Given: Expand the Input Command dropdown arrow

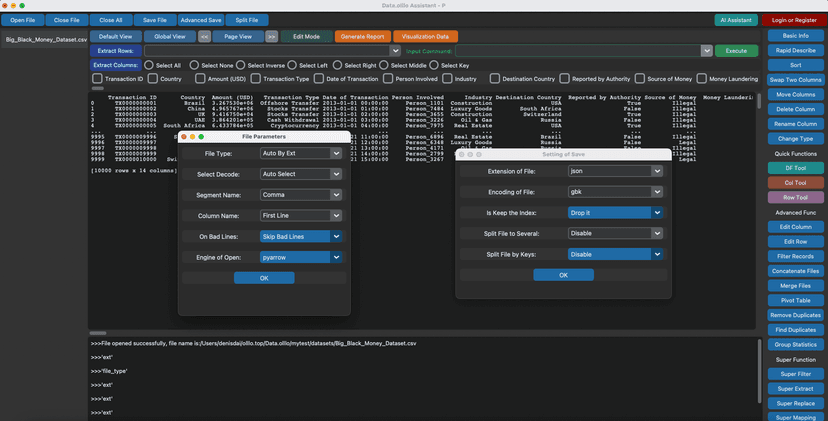Looking at the screenshot, I should 707,51.
